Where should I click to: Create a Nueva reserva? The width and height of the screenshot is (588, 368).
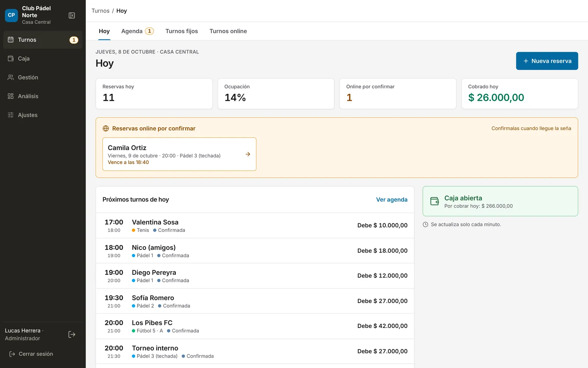tap(547, 61)
